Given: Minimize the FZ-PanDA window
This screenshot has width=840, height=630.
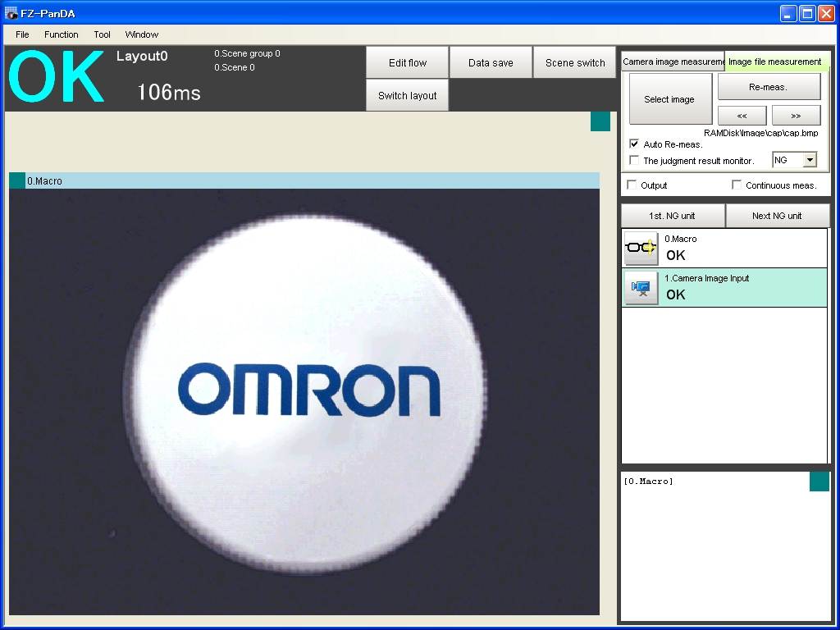Looking at the screenshot, I should 788,13.
